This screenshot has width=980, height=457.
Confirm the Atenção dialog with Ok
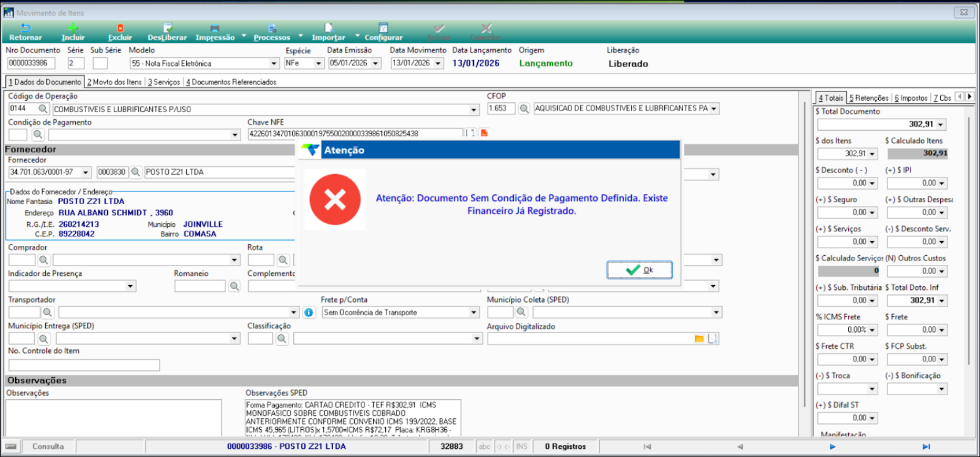639,270
